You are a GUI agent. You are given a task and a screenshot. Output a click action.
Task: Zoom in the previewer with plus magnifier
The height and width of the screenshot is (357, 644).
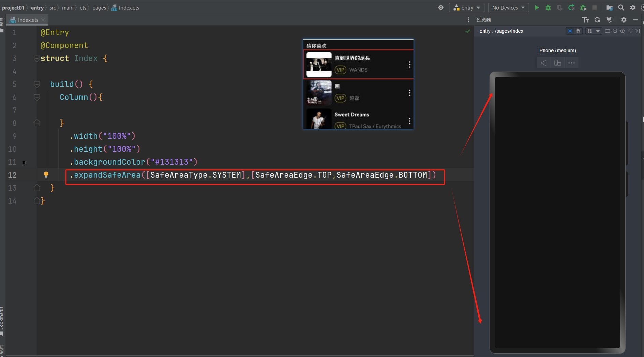pyautogui.click(x=623, y=31)
